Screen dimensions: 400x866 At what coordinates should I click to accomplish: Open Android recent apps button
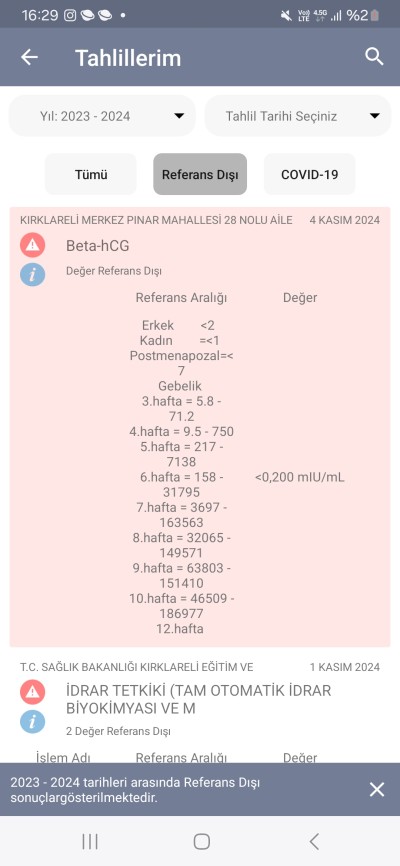90,842
